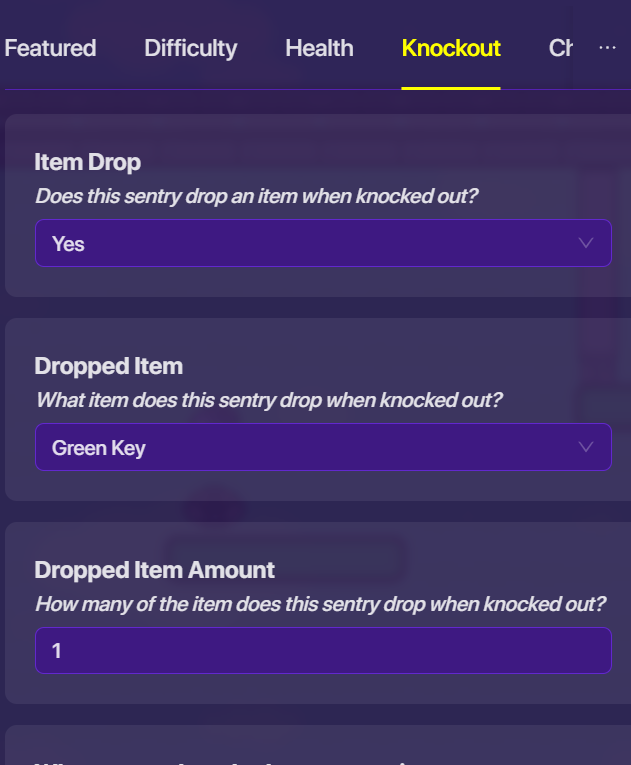The image size is (631, 765).
Task: Click the Item Drop dropdown chevron arrow
Action: [586, 243]
